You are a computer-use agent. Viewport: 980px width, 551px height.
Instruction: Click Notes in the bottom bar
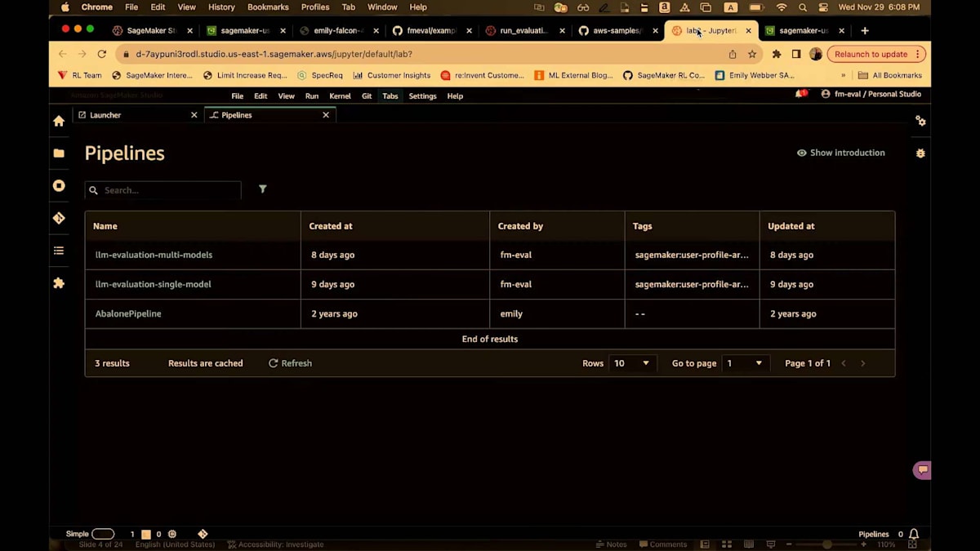click(612, 544)
